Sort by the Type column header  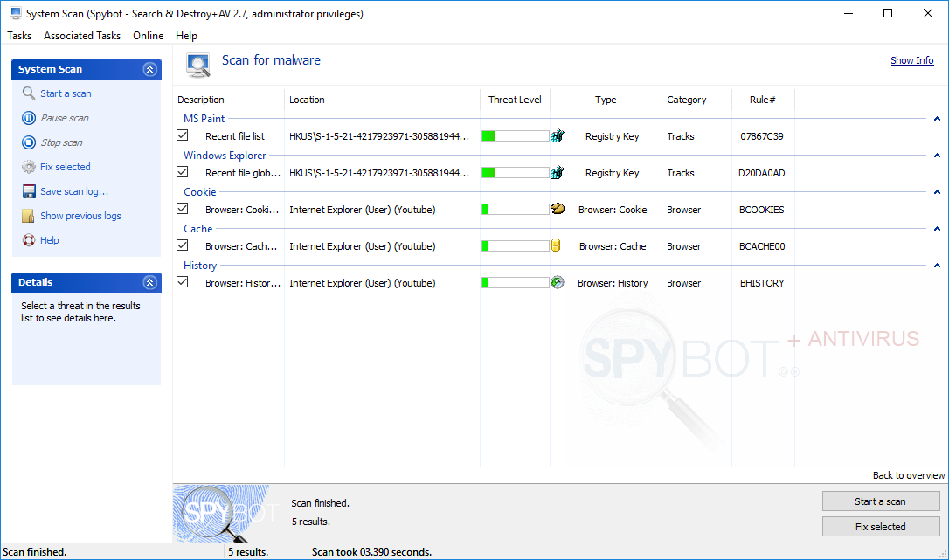tap(606, 100)
